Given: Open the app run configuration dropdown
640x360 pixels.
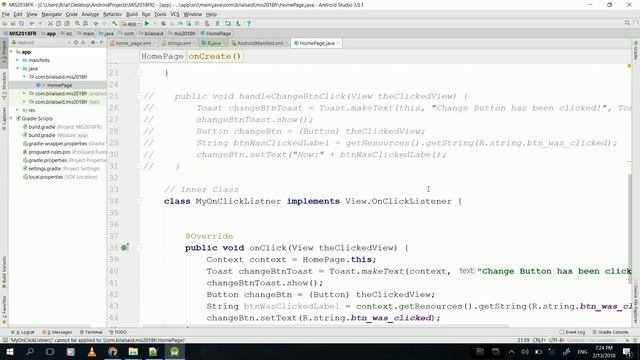Looking at the screenshot, I should [131, 24].
